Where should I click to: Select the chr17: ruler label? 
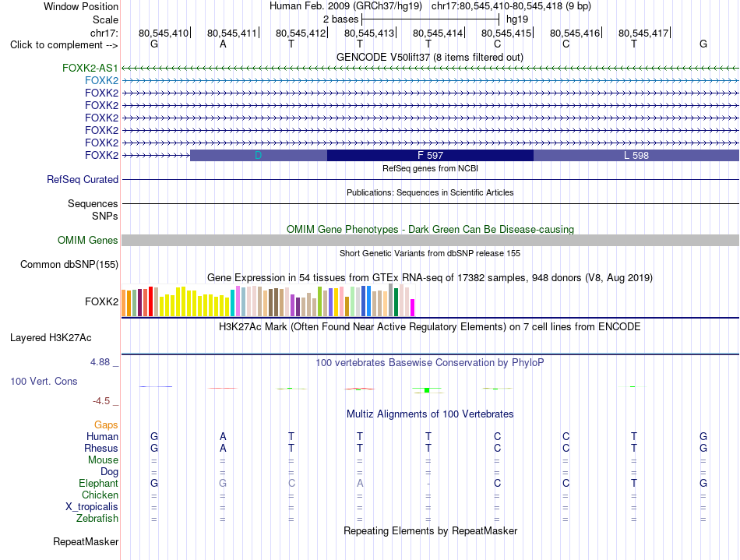[x=104, y=33]
